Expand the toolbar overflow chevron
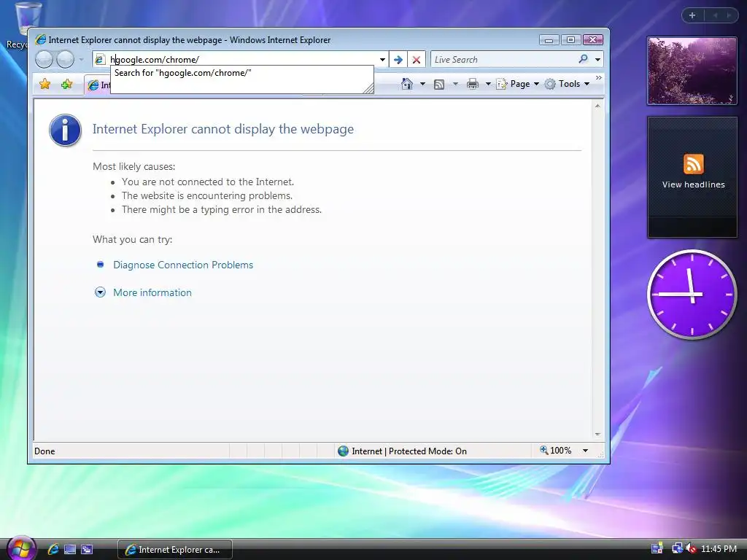747x560 pixels. click(x=598, y=77)
